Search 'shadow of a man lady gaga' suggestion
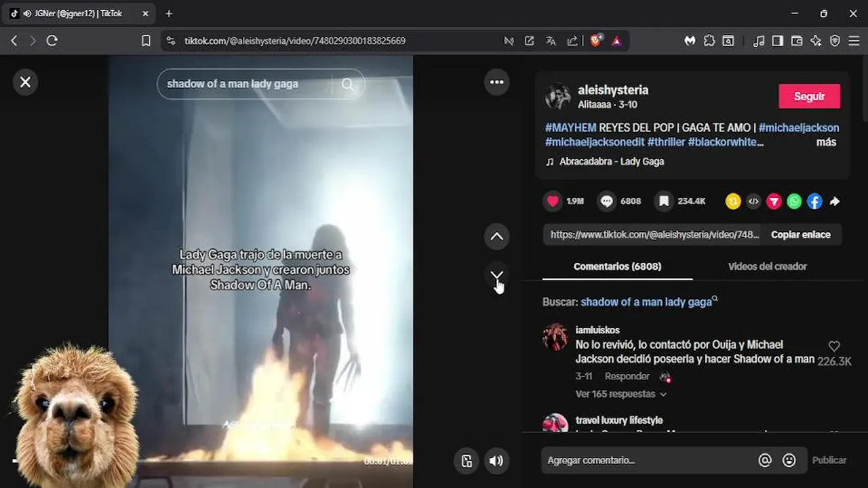This screenshot has height=488, width=868. (646, 302)
